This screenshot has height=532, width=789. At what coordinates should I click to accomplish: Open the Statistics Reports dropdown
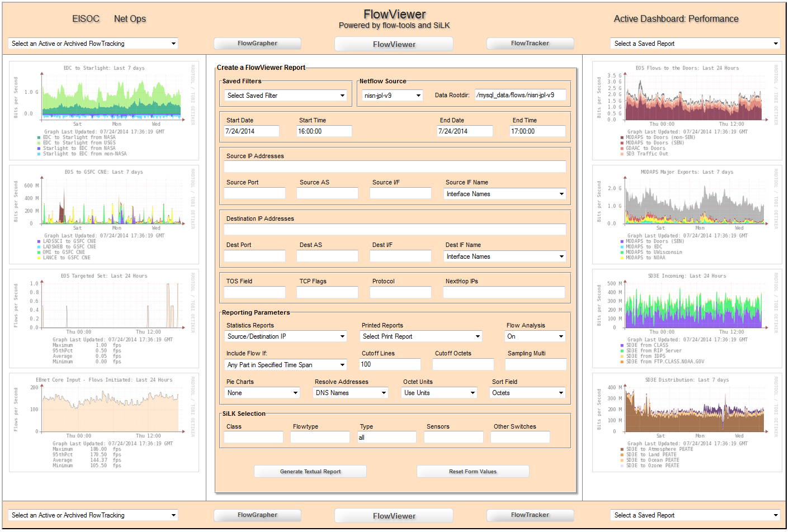pos(285,336)
